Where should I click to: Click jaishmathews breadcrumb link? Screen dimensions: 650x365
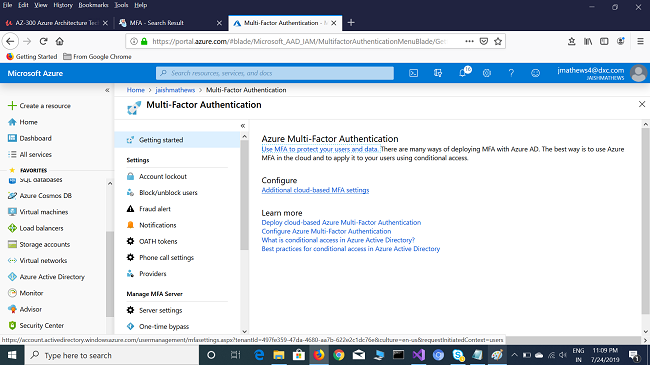click(x=175, y=90)
